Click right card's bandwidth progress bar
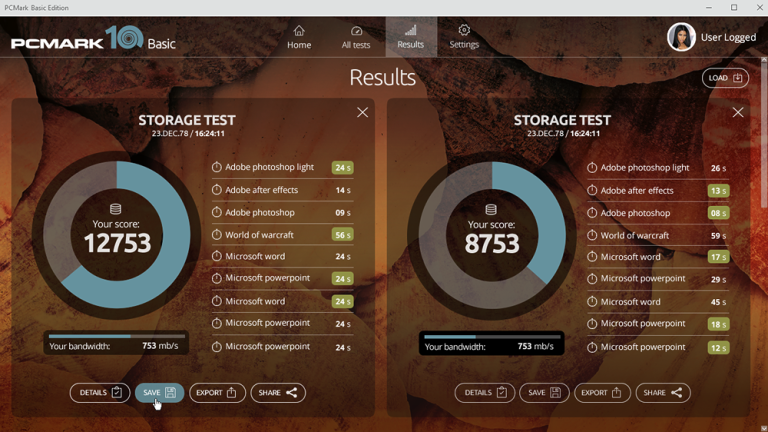 tap(492, 337)
